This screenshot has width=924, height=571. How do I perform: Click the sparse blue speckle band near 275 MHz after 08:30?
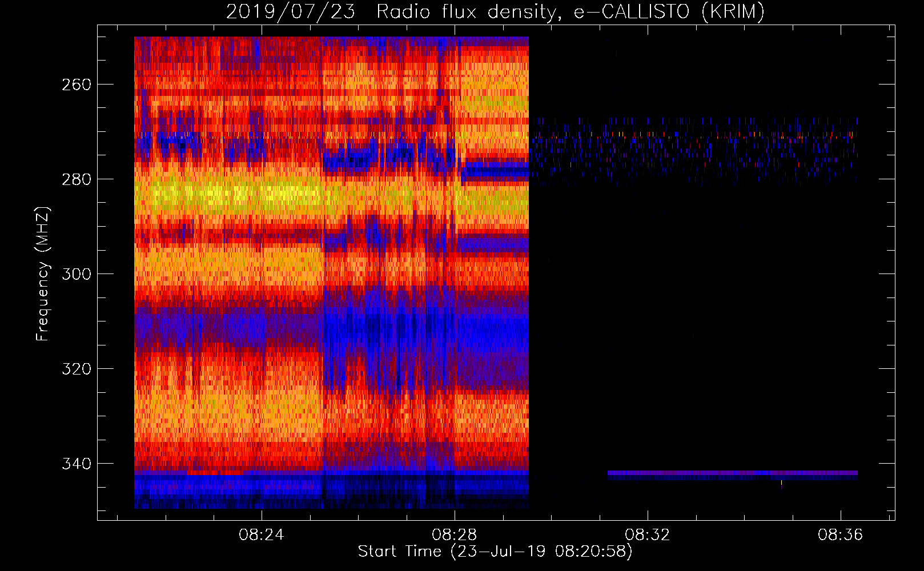pos(694,151)
